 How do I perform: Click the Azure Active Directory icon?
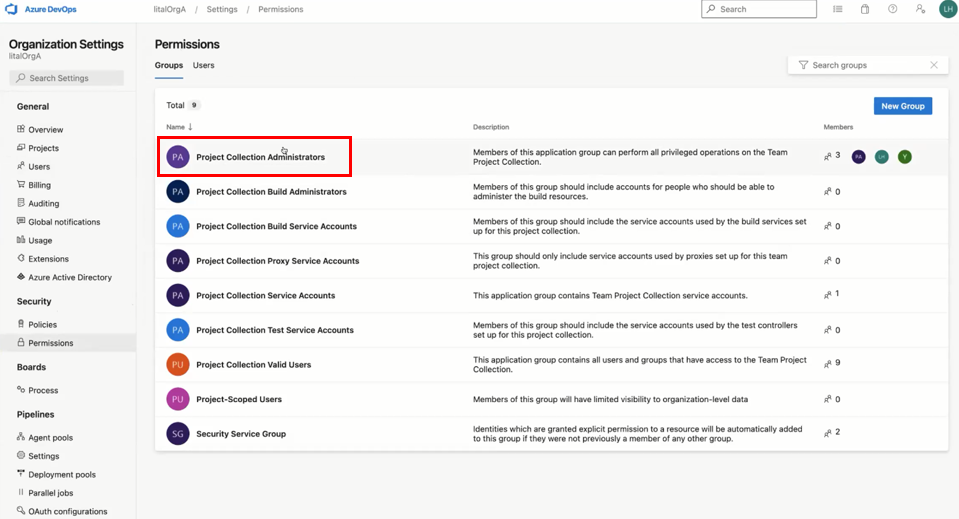(21, 276)
